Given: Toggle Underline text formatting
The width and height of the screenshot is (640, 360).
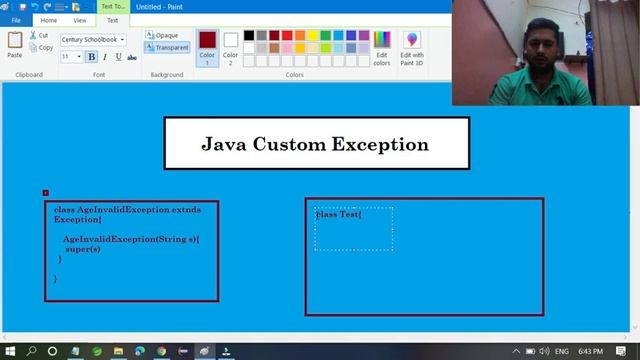Looking at the screenshot, I should (x=118, y=57).
